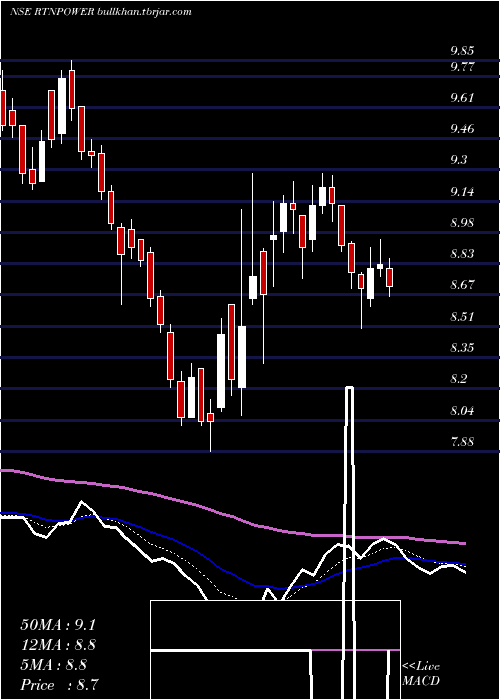
Task: Click the 8.35 price label
Action: click(462, 347)
